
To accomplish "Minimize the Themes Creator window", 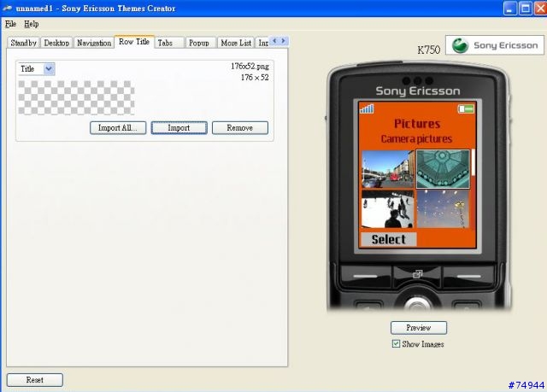I will (509, 8).
